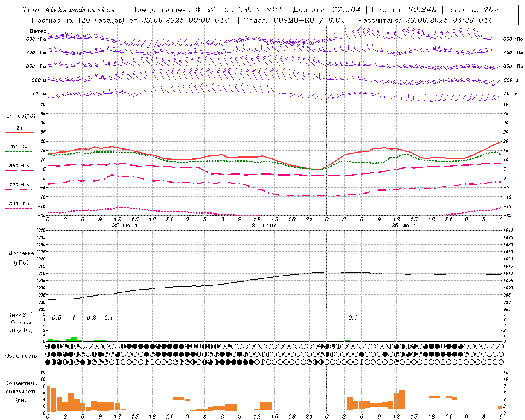Click the Осадки precipitation label
Image resolution: width=525 pixels, height=420 pixels.
(21, 322)
